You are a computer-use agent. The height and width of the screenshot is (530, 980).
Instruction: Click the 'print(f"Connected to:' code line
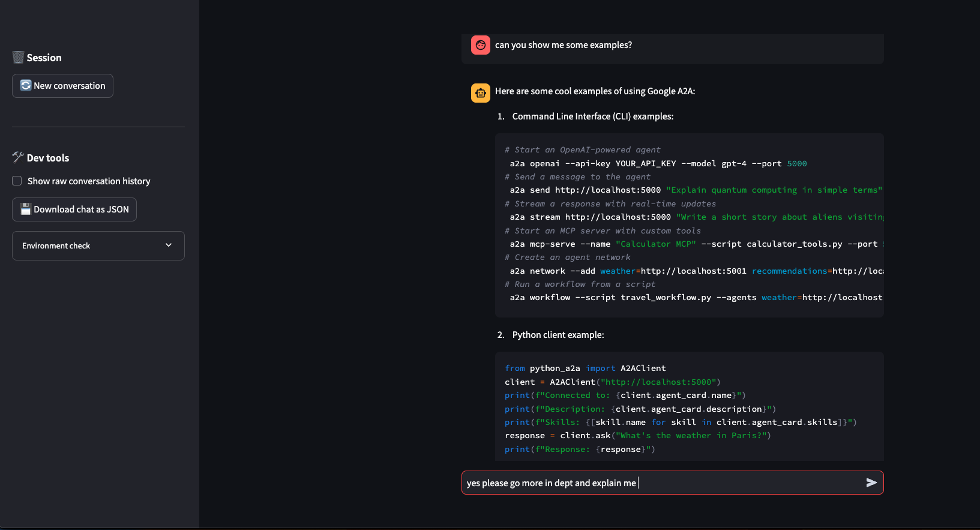(x=625, y=395)
